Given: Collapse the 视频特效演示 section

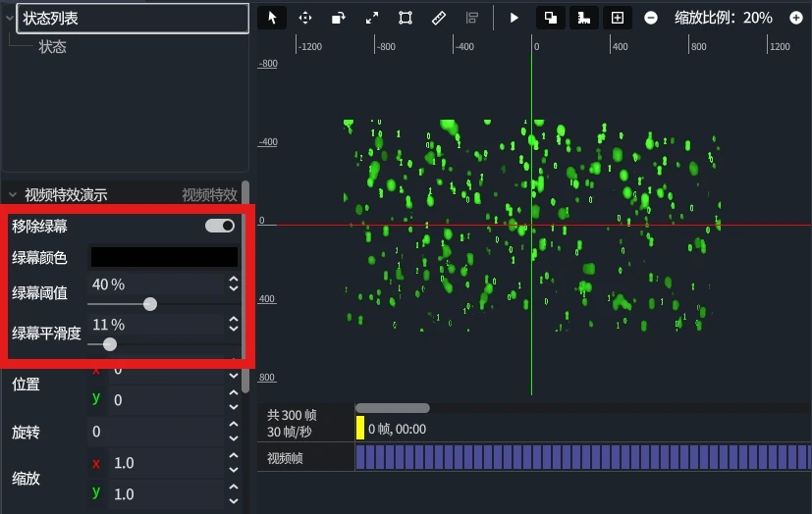Looking at the screenshot, I should tap(13, 194).
